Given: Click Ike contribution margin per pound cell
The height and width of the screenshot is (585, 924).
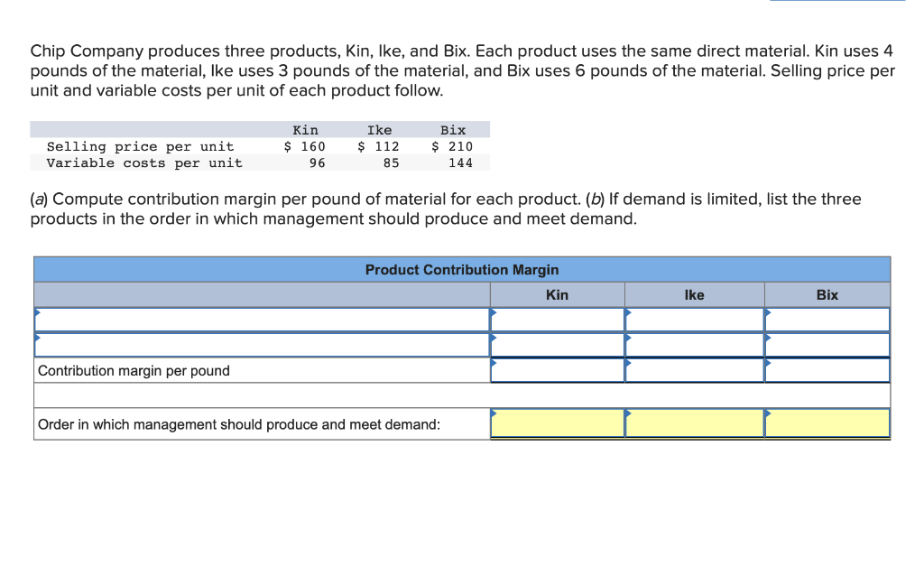Looking at the screenshot, I should [695, 370].
